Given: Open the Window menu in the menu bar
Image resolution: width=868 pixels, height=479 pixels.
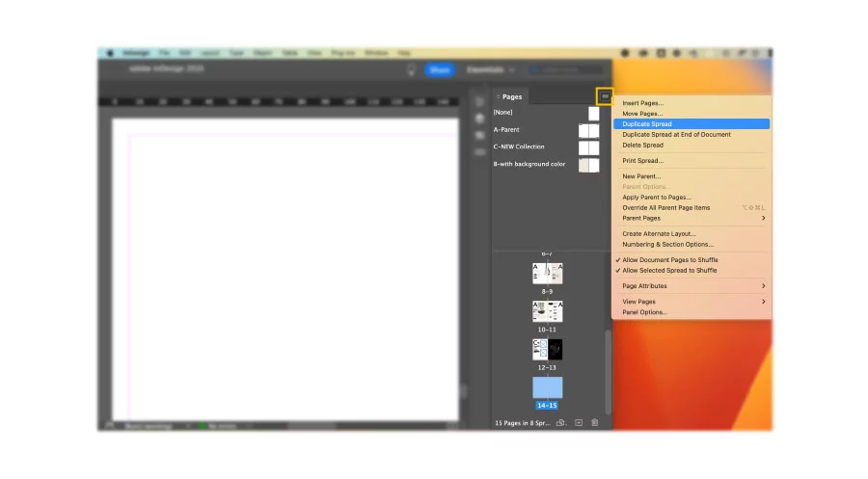Looking at the screenshot, I should (x=376, y=53).
